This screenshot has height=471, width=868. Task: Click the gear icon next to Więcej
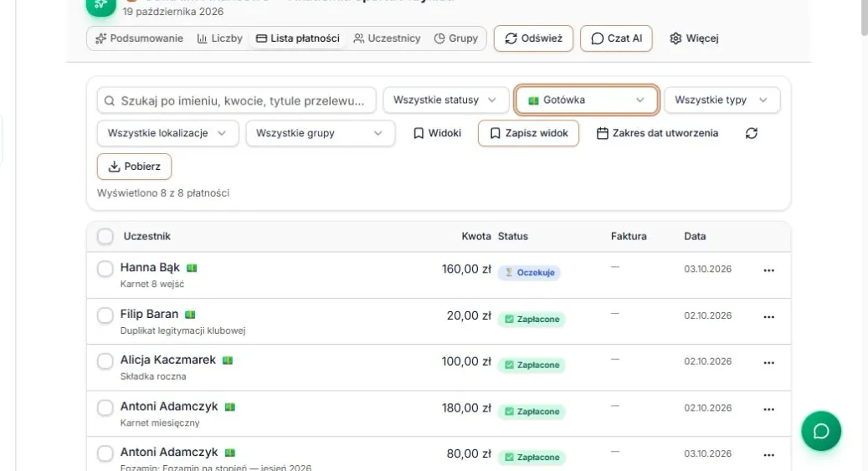tap(675, 38)
